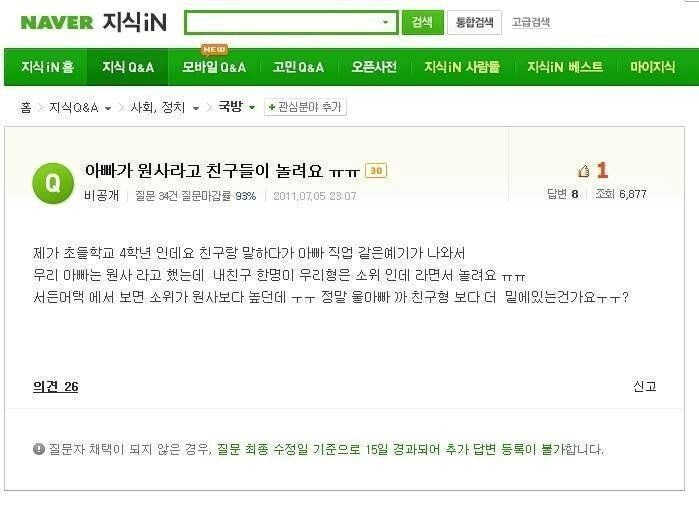Open the 지식iN 홈 tab
Screen dimensions: 699x519
click(x=47, y=67)
